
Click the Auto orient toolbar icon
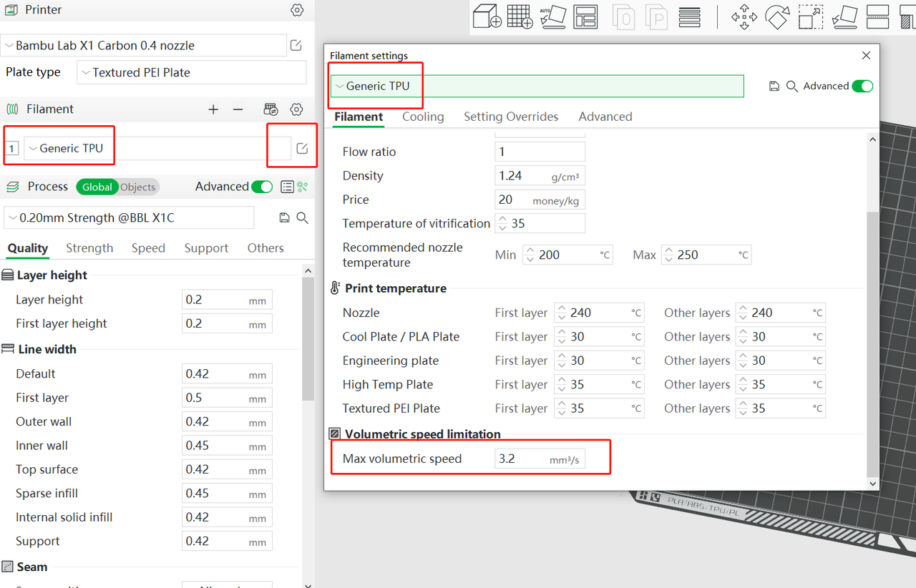pyautogui.click(x=552, y=16)
